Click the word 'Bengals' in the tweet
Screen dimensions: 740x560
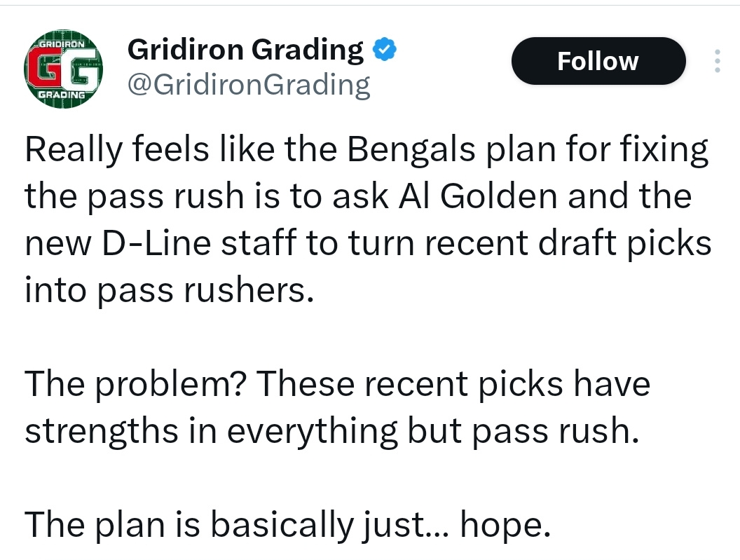(x=411, y=150)
